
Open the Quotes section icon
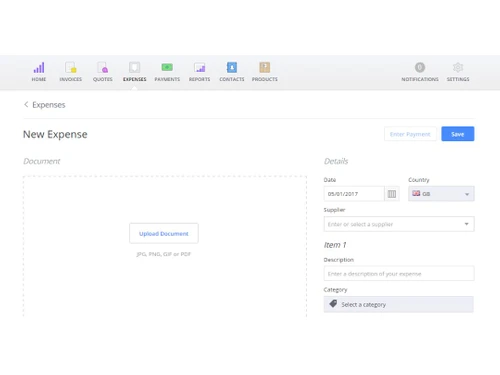(103, 68)
